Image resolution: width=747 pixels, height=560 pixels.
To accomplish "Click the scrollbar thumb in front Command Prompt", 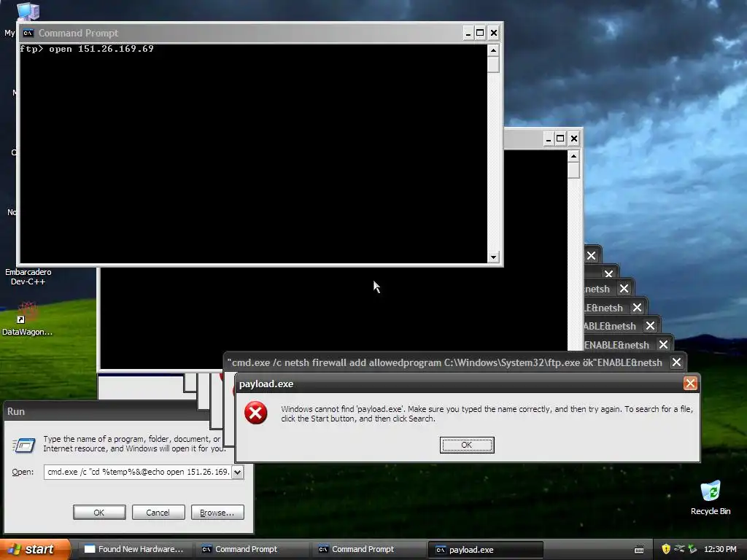I will (x=493, y=64).
